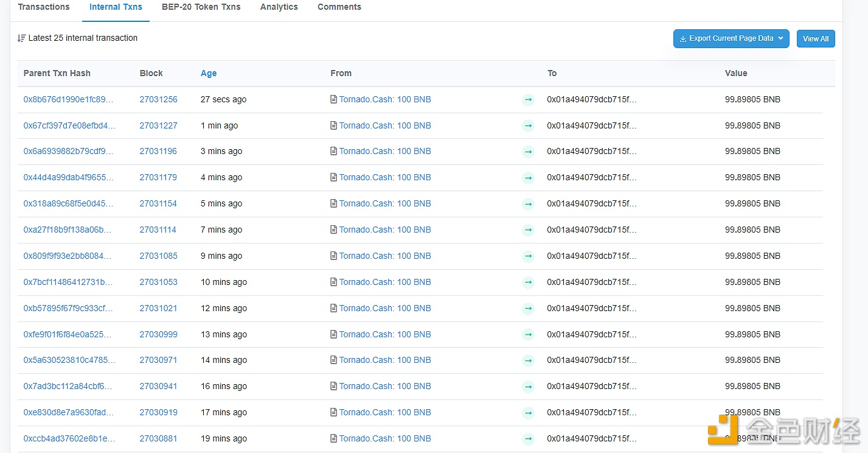Screen dimensions: 868x453
Task: Open block 27030881
Action: (158, 438)
